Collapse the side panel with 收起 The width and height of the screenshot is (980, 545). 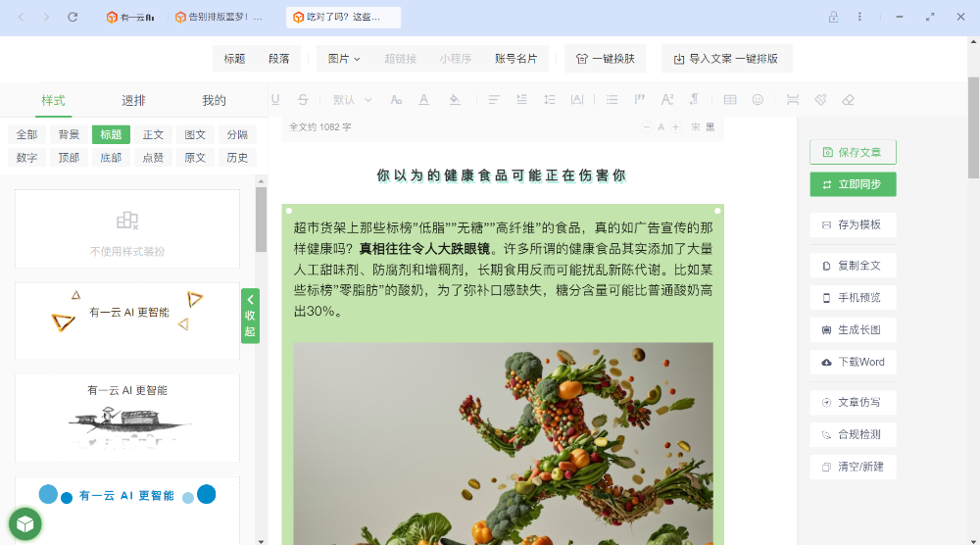point(250,315)
